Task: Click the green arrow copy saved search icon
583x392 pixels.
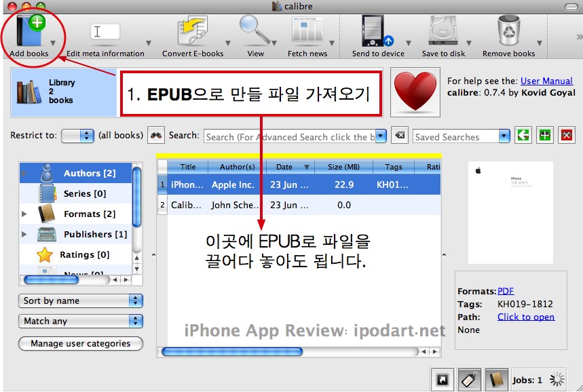Action: point(523,135)
